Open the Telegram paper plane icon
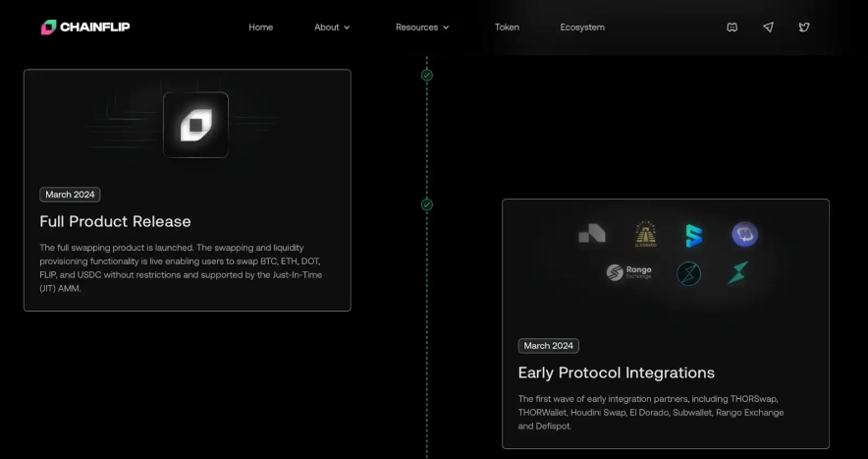The image size is (868, 459). coord(768,28)
